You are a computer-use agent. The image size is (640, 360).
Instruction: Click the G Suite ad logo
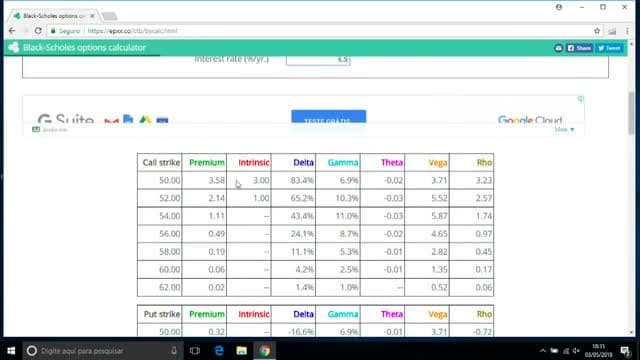click(x=65, y=119)
